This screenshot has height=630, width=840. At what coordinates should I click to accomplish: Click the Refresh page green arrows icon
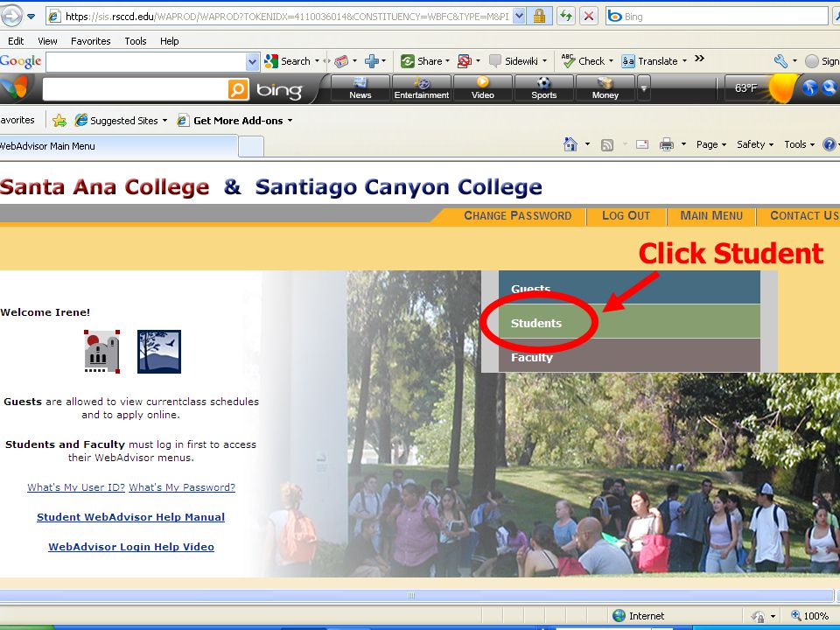[x=566, y=16]
